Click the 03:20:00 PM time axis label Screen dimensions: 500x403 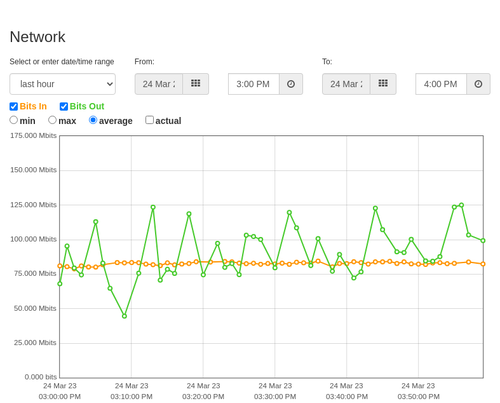click(x=203, y=397)
